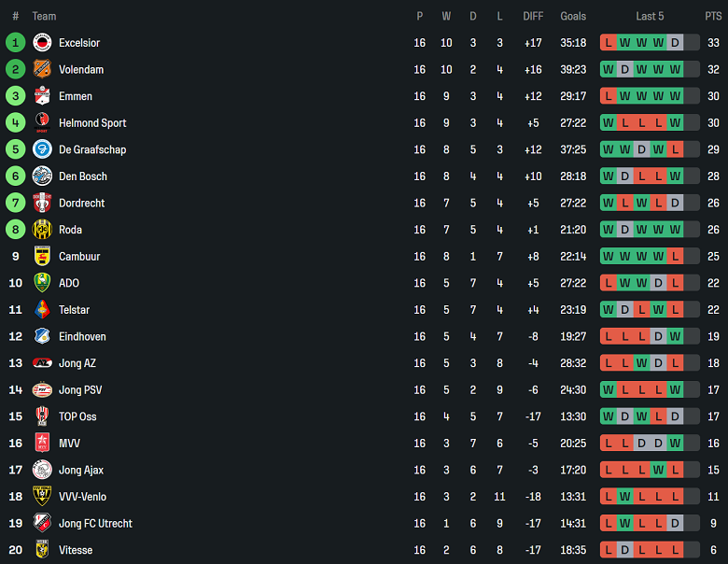Click the Excelsior club crest icon
This screenshot has width=728, height=564.
pos(42,43)
